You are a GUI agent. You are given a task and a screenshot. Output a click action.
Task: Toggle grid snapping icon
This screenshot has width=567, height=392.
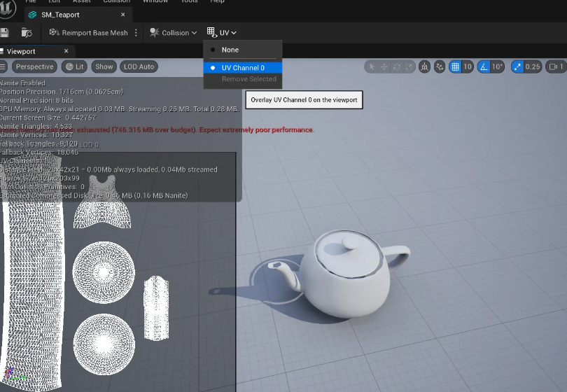(455, 66)
